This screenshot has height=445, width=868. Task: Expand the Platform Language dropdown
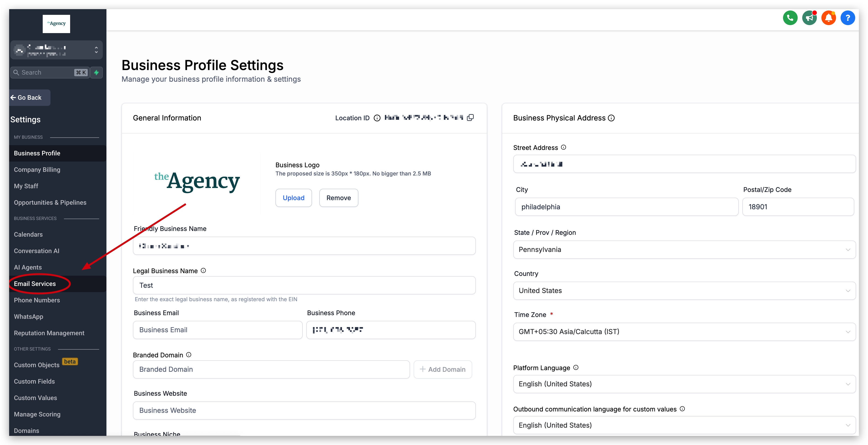[x=684, y=384]
